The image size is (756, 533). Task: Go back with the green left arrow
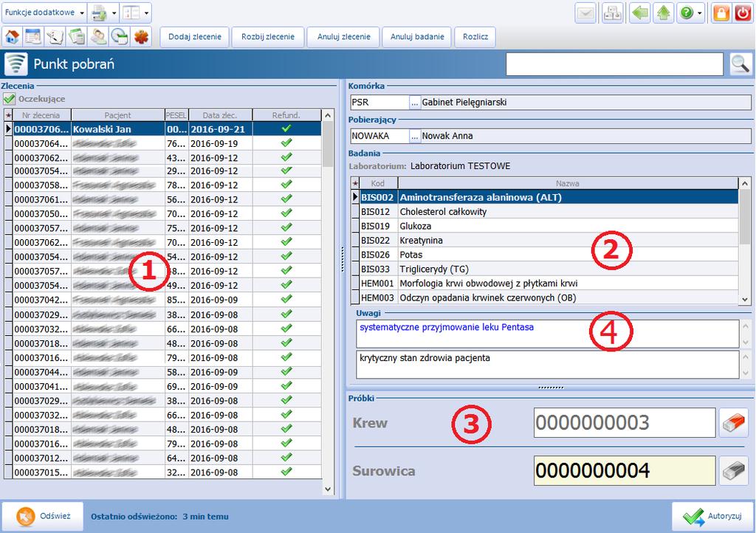(640, 13)
